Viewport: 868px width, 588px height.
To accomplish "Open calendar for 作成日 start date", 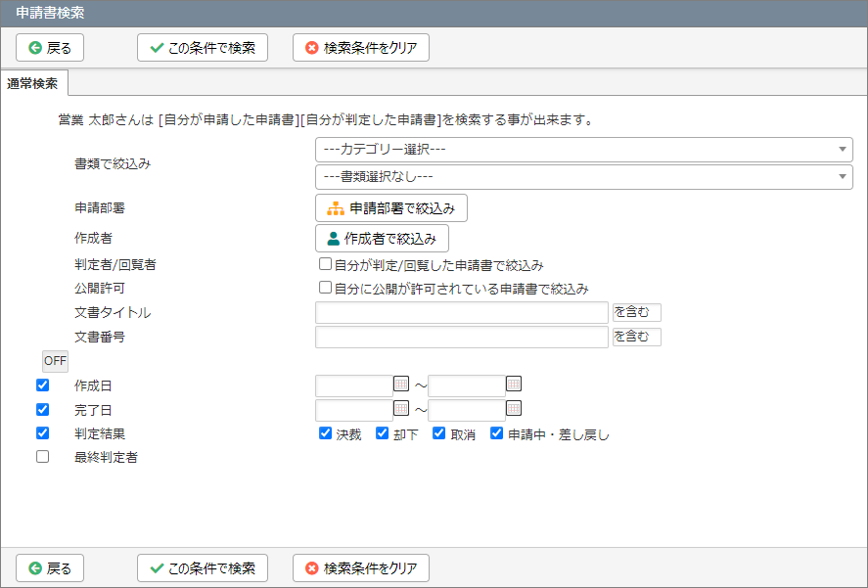I will coord(401,384).
